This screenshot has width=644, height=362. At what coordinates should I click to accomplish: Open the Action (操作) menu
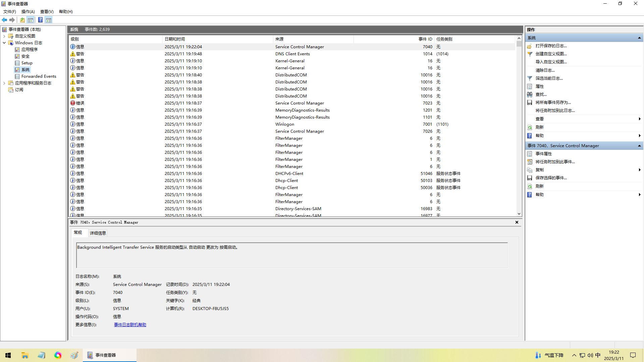[28, 12]
